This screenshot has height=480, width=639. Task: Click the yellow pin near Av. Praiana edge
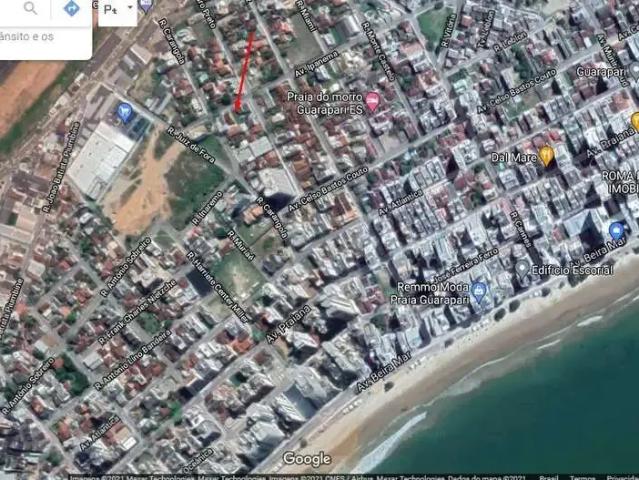click(x=635, y=121)
